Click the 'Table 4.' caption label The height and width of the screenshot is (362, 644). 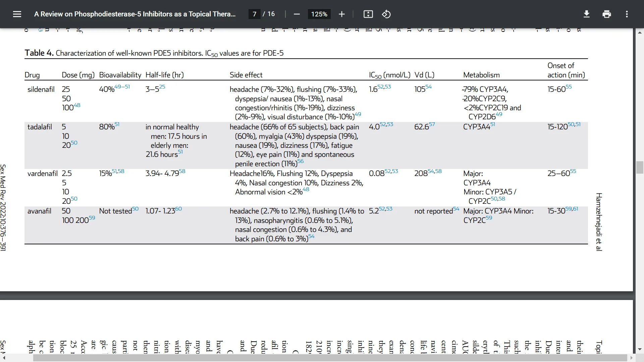pyautogui.click(x=39, y=53)
